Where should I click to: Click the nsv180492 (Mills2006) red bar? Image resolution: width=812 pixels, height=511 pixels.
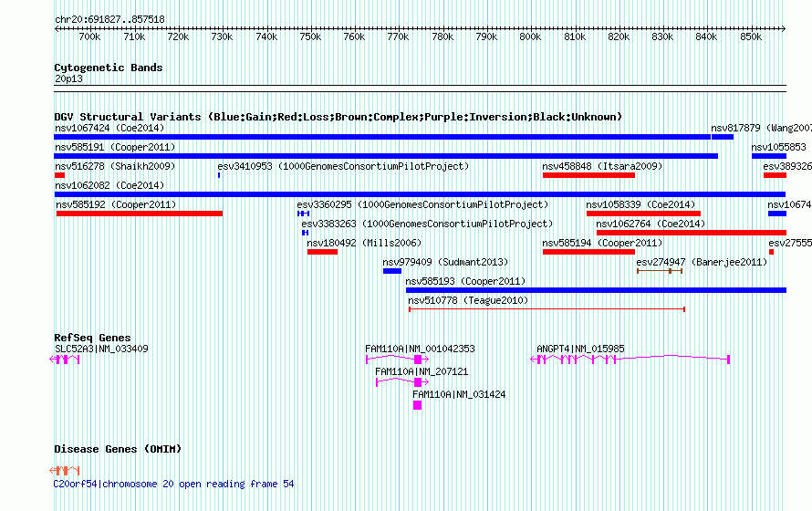(x=322, y=252)
